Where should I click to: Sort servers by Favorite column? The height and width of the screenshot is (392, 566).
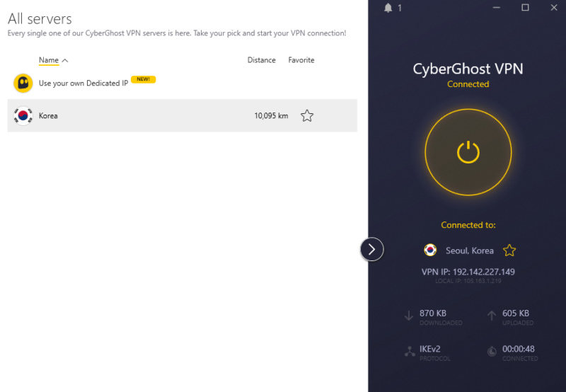(x=301, y=60)
